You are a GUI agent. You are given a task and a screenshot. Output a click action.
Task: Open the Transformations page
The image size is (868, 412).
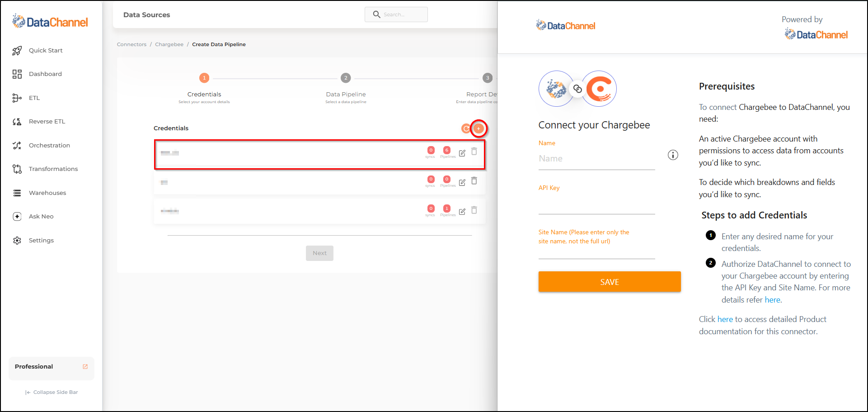(x=53, y=169)
